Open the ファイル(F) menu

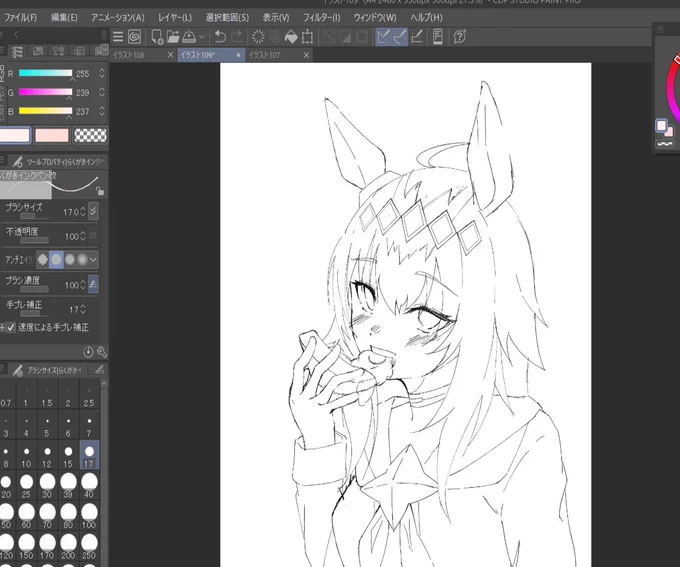pos(20,18)
